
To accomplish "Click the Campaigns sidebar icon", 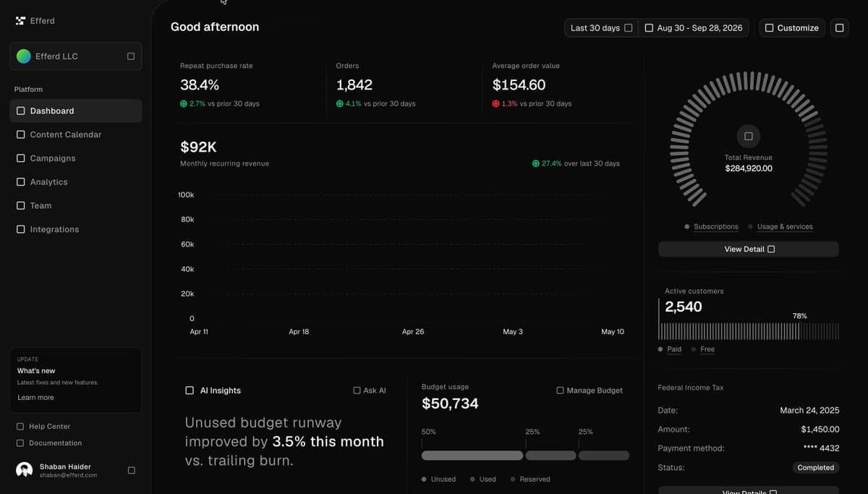I will pos(21,158).
